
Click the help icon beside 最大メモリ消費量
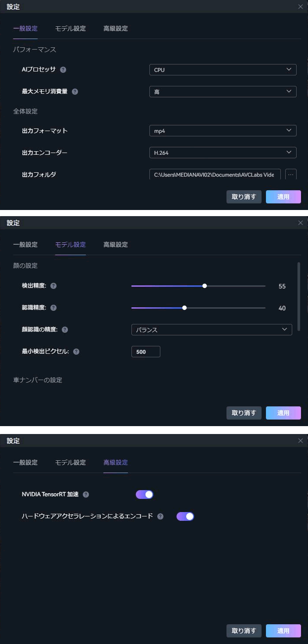[x=75, y=92]
